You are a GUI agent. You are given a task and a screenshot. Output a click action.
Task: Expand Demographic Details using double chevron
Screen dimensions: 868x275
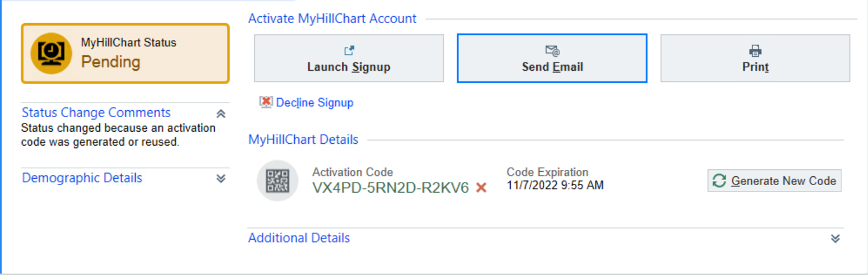pos(220,179)
